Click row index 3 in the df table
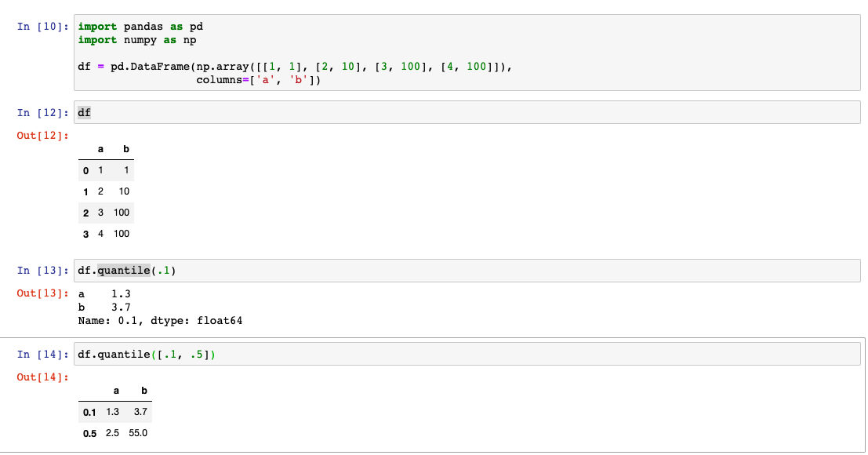This screenshot has height=455, width=868. click(x=85, y=233)
